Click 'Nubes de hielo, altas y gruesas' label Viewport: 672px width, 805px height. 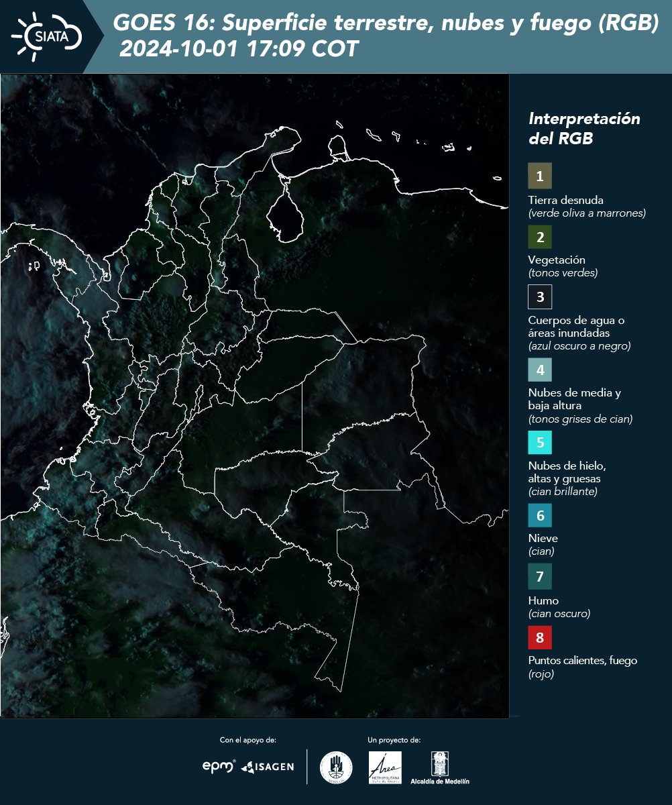coord(567,472)
